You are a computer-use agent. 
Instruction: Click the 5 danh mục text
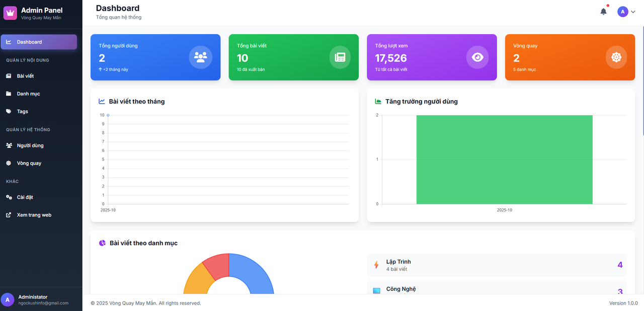pos(524,69)
